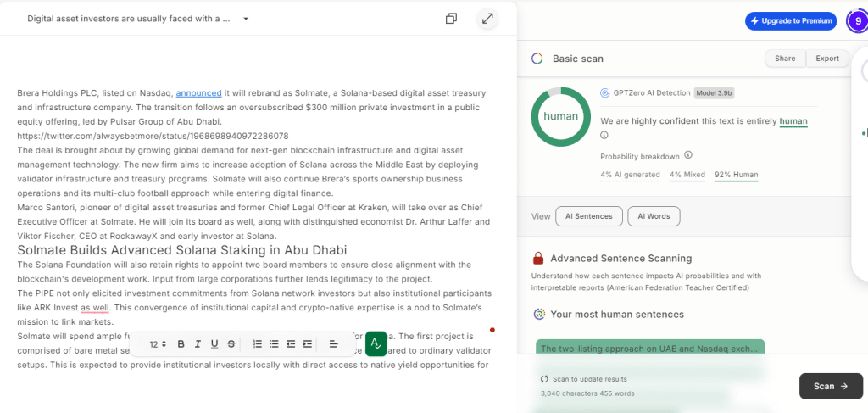Toggle underline formatting in the floating toolbar
The image size is (868, 413).
tap(214, 344)
